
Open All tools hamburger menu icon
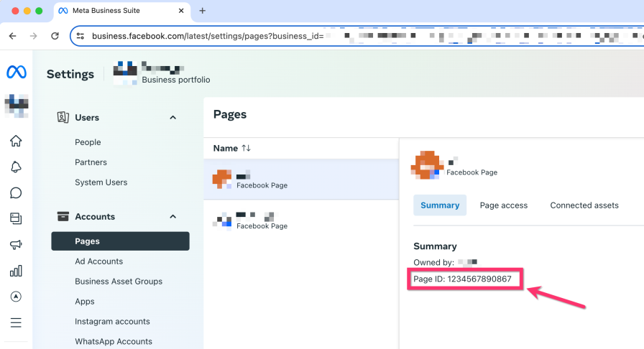pyautogui.click(x=16, y=322)
